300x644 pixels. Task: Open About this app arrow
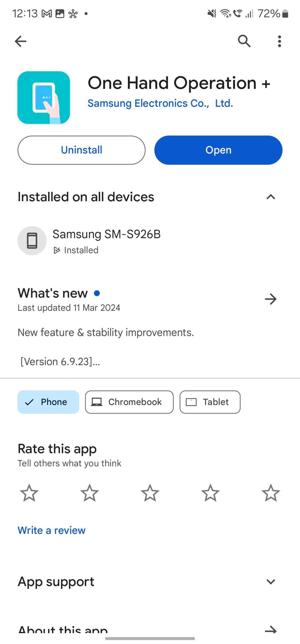coord(271,629)
